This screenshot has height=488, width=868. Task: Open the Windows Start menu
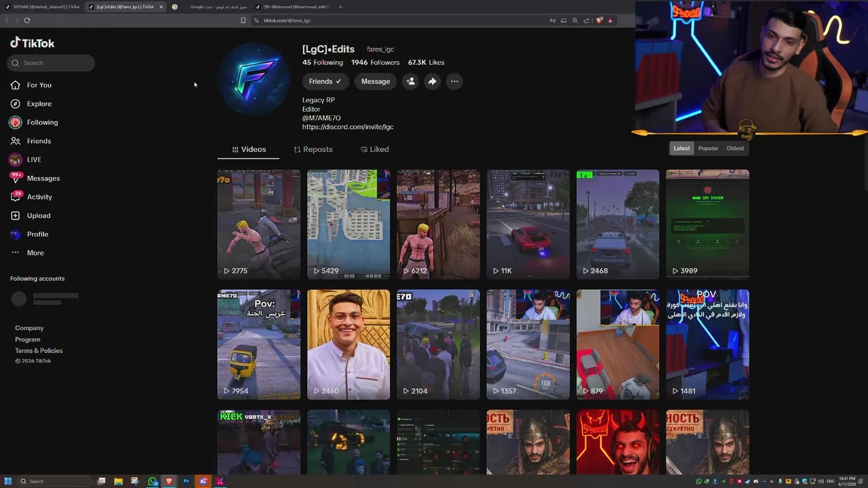click(8, 481)
